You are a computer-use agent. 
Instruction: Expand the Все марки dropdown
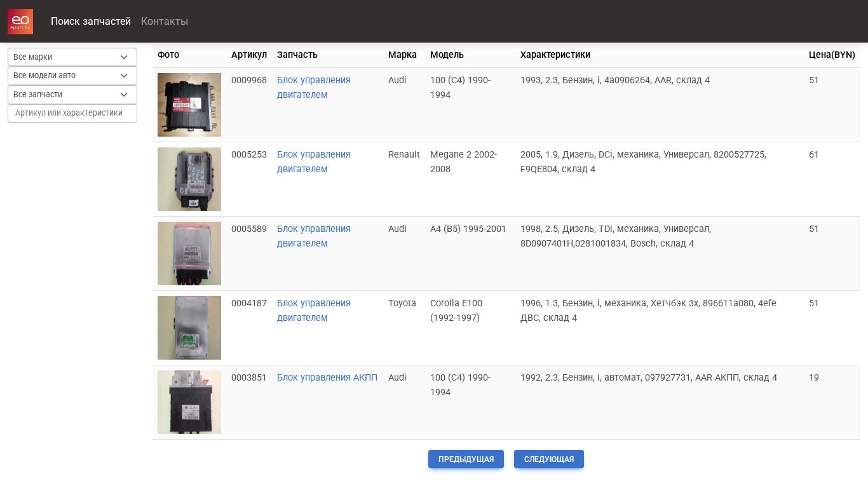[72, 57]
